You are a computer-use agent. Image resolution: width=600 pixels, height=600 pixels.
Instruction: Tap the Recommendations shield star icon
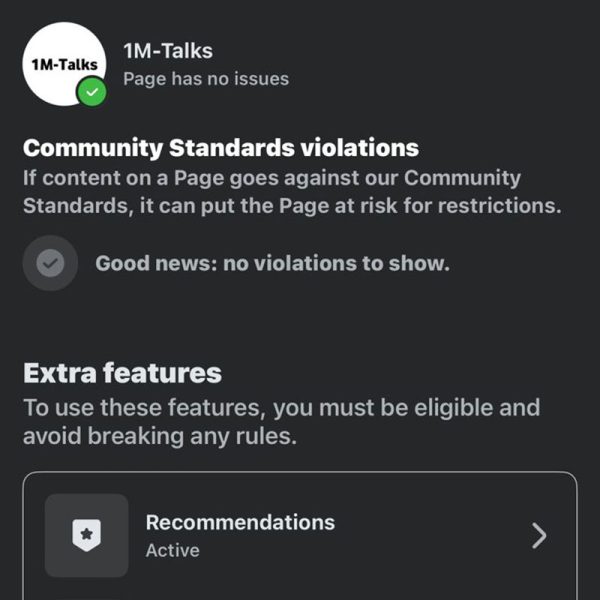pos(86,535)
